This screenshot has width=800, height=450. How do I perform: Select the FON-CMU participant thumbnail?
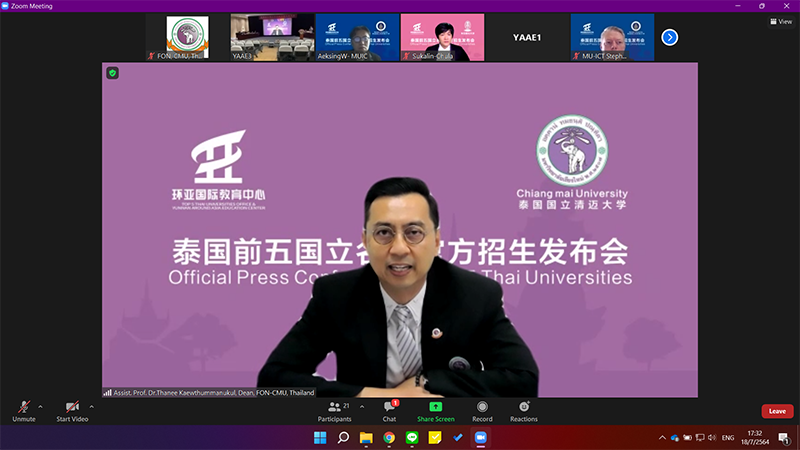[187, 37]
